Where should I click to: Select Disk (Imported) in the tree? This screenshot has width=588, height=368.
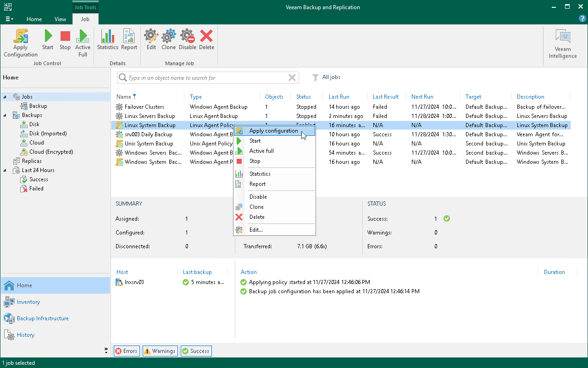coord(48,134)
